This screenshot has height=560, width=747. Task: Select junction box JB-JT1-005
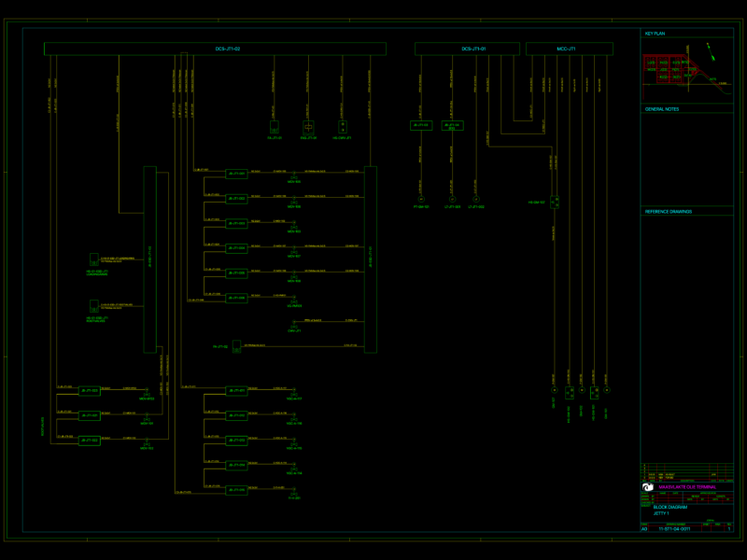(x=236, y=273)
